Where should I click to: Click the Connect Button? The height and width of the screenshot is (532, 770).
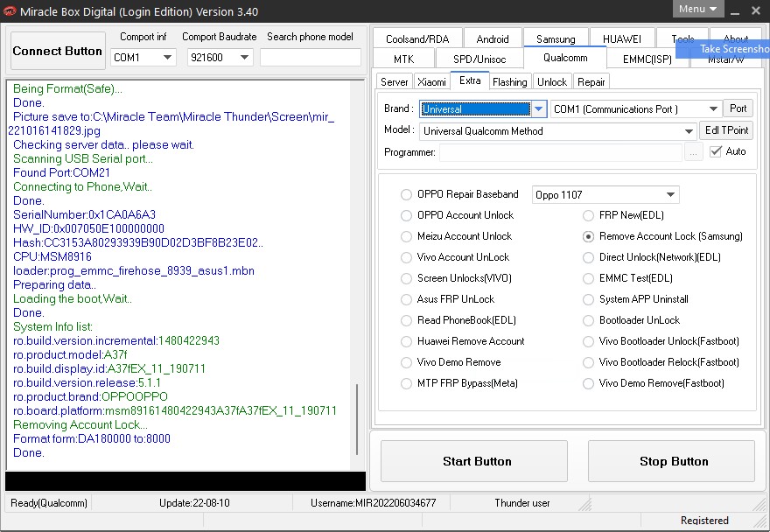tap(58, 51)
